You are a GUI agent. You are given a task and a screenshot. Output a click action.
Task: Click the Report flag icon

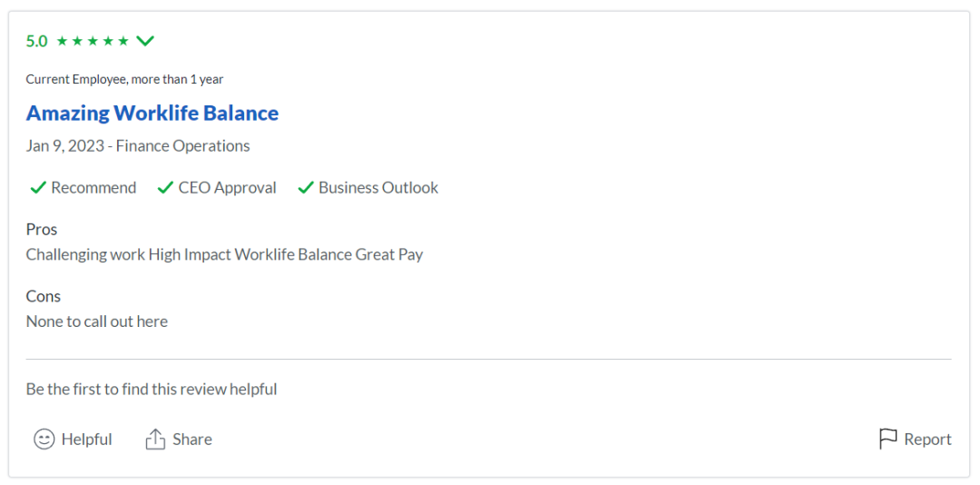pos(887,440)
